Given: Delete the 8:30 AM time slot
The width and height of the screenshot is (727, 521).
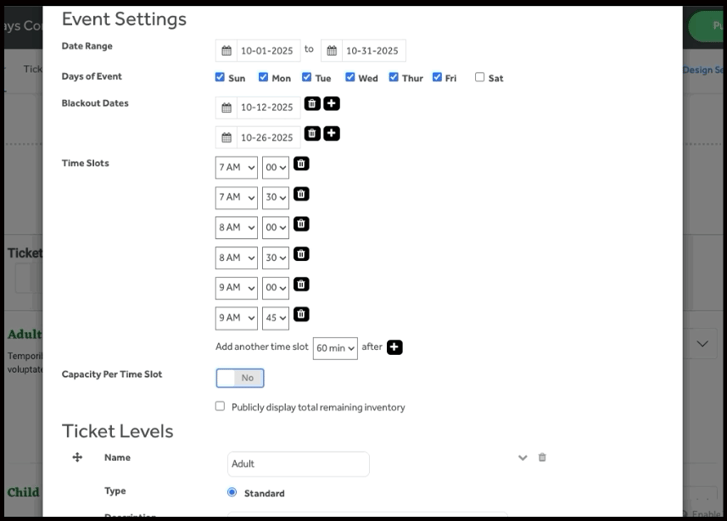Looking at the screenshot, I should (x=301, y=254).
